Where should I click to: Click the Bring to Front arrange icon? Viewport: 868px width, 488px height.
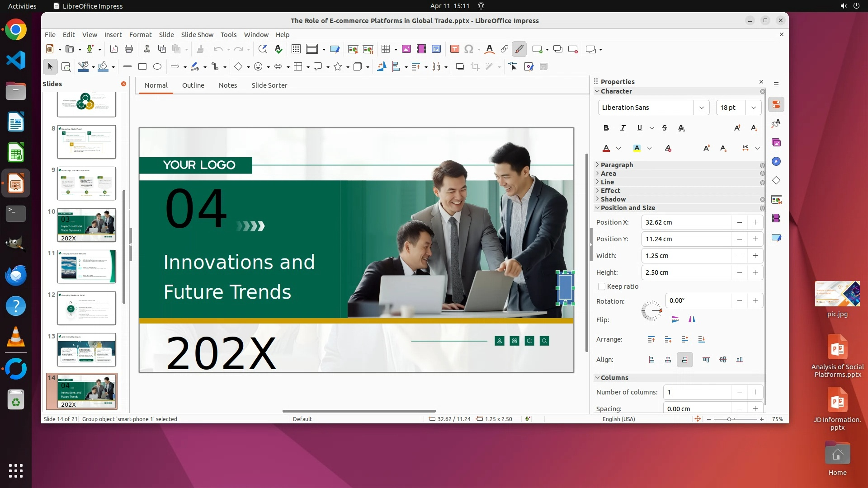pos(651,339)
